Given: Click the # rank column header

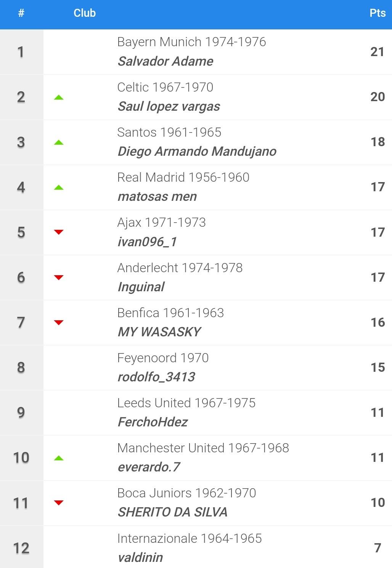Looking at the screenshot, I should pyautogui.click(x=21, y=13).
